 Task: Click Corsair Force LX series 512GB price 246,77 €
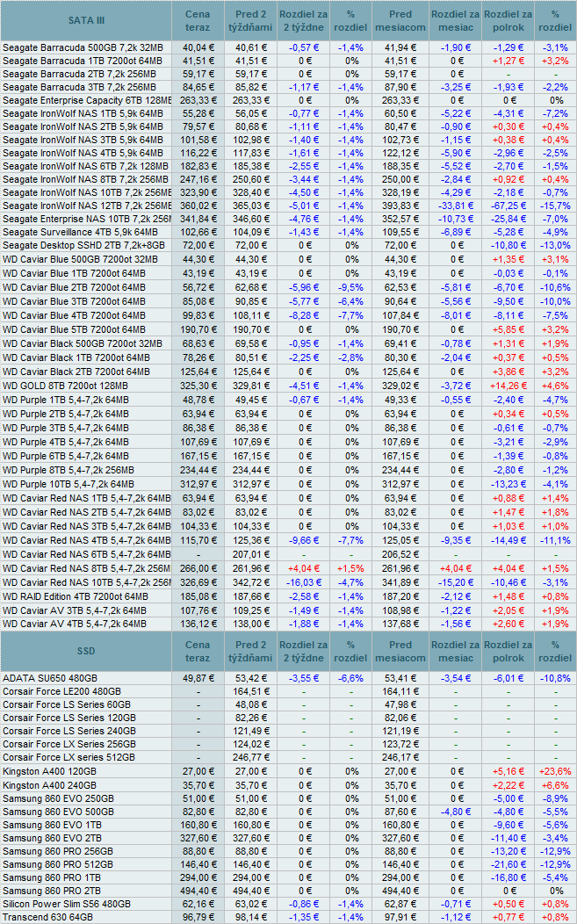[x=250, y=758]
